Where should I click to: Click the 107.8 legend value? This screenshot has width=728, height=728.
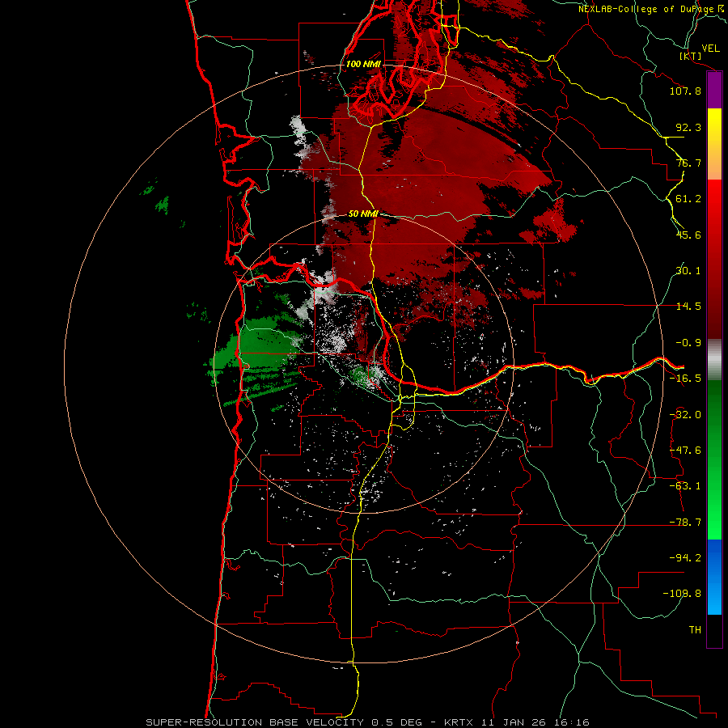(685, 91)
